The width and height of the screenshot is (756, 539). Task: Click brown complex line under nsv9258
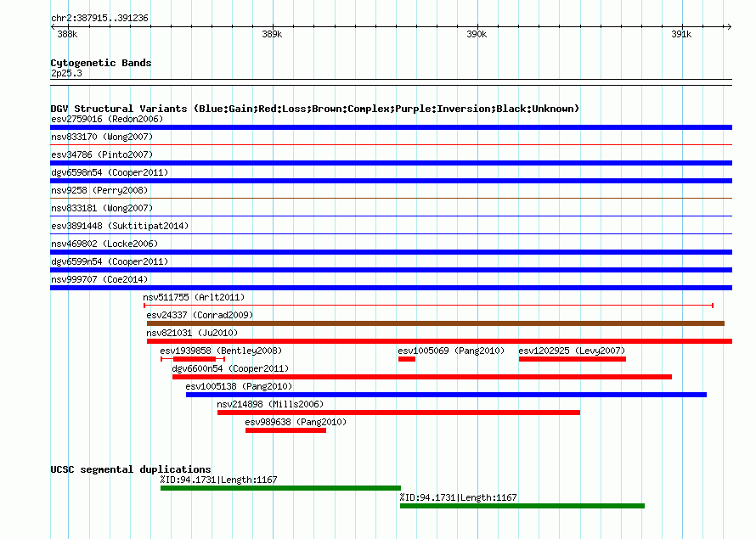point(391,198)
